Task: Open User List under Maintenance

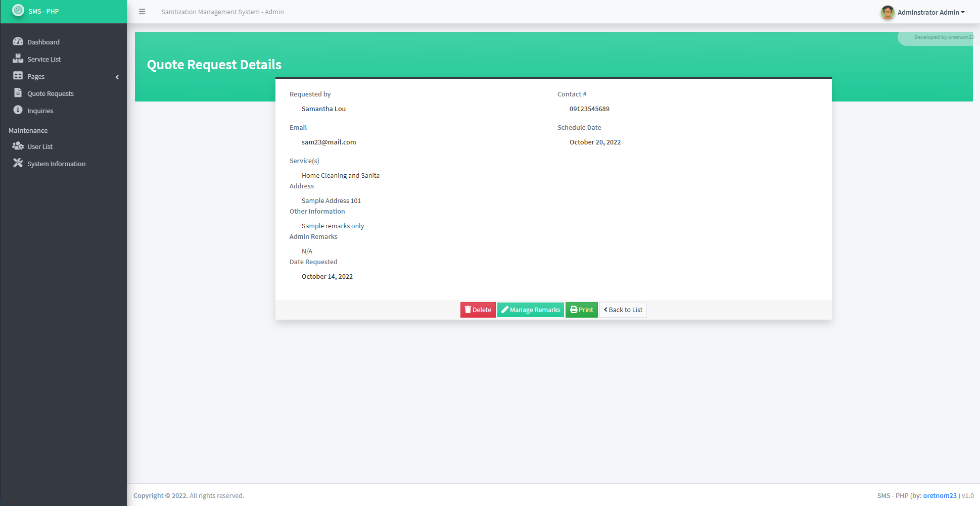Action: tap(63, 146)
